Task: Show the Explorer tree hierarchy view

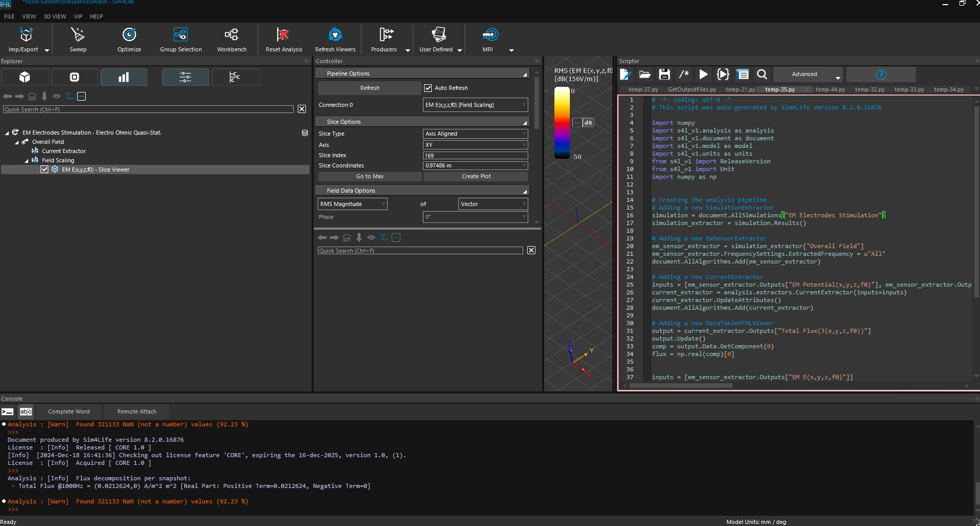Action: click(235, 77)
